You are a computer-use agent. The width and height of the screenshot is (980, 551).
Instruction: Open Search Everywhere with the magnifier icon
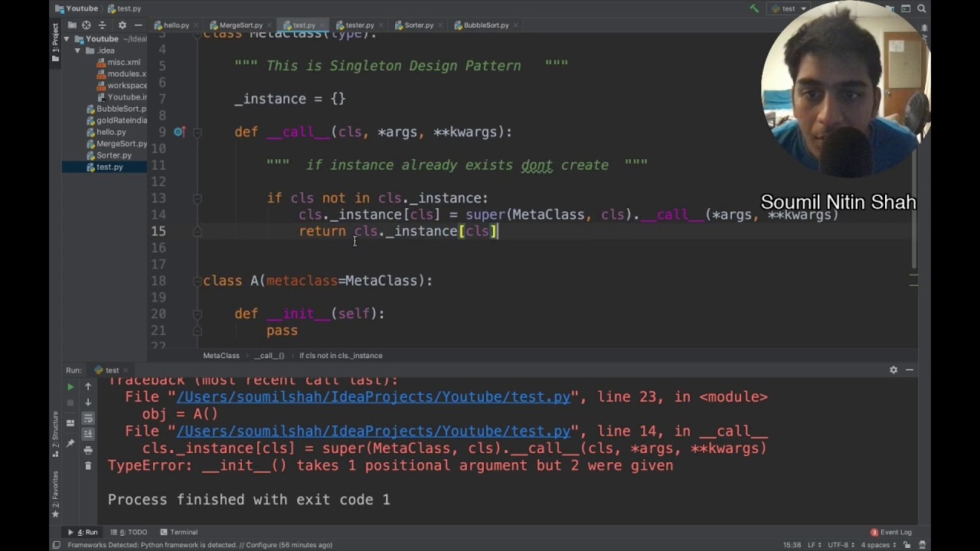(x=922, y=9)
